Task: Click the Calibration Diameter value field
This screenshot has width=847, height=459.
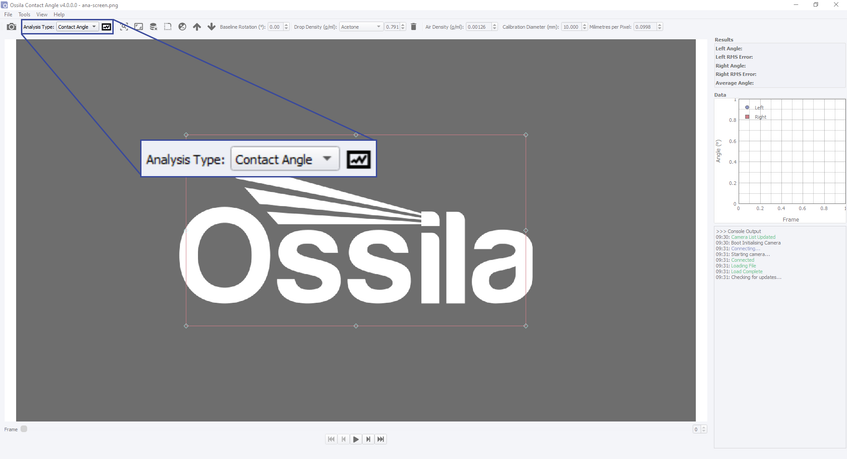Action: pos(571,26)
